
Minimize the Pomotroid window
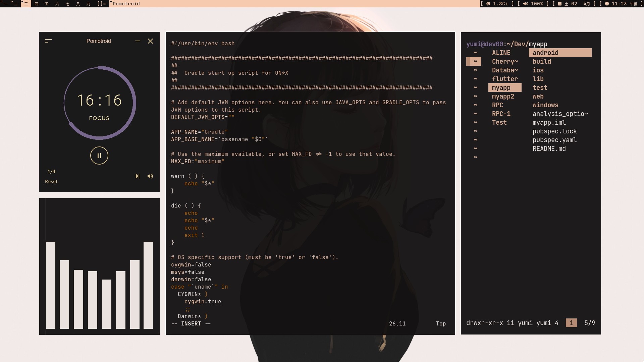tap(138, 41)
